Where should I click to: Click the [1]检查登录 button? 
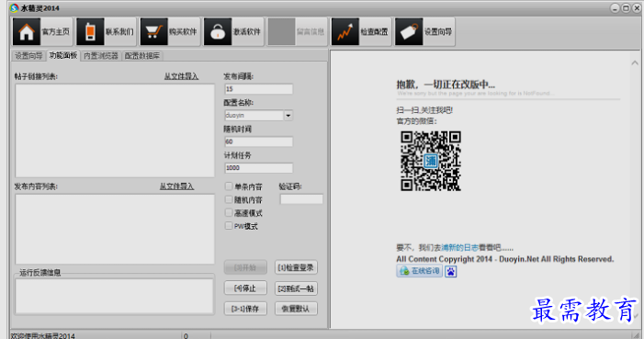(x=296, y=267)
